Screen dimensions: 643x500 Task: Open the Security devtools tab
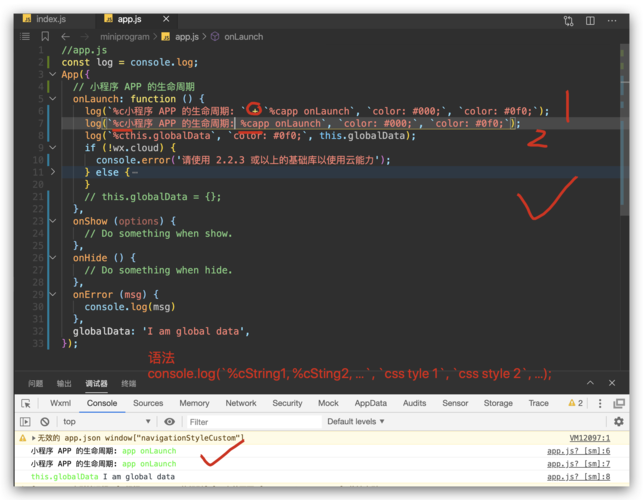point(287,403)
